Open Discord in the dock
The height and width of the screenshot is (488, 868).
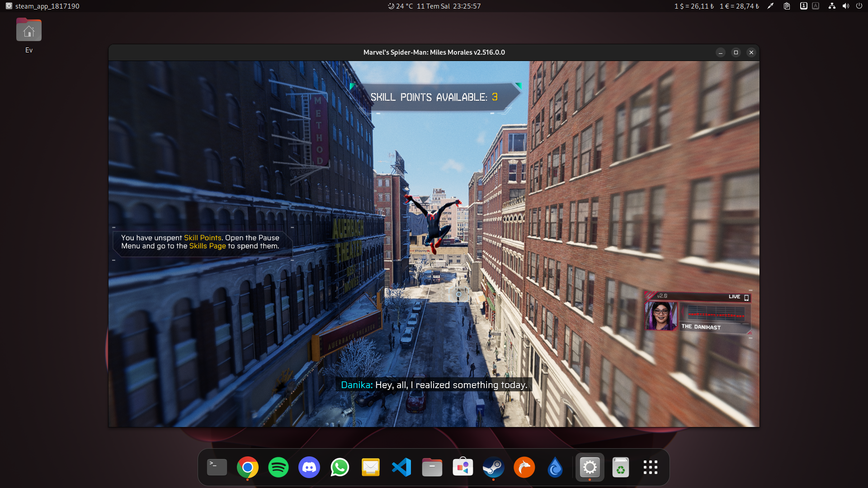coord(309,467)
